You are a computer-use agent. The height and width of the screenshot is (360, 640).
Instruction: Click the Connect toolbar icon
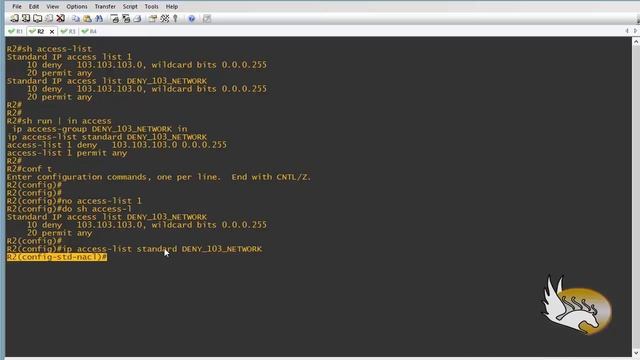coord(14,18)
